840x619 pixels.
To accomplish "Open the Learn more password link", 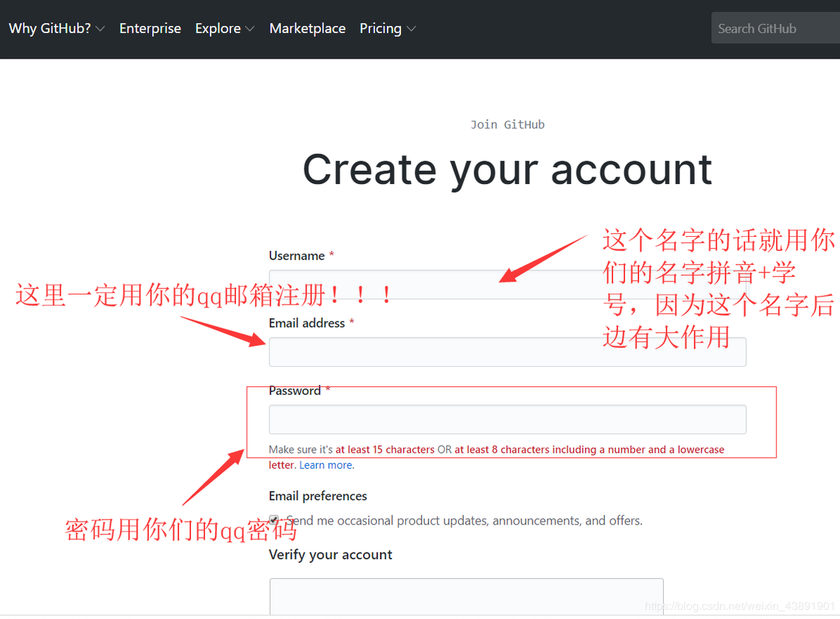I will [x=326, y=465].
